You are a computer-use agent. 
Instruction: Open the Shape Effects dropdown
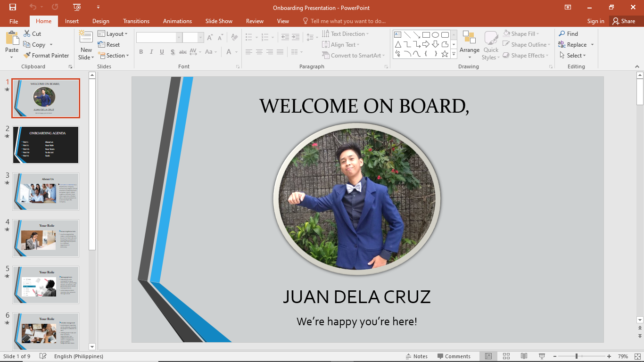pos(526,56)
